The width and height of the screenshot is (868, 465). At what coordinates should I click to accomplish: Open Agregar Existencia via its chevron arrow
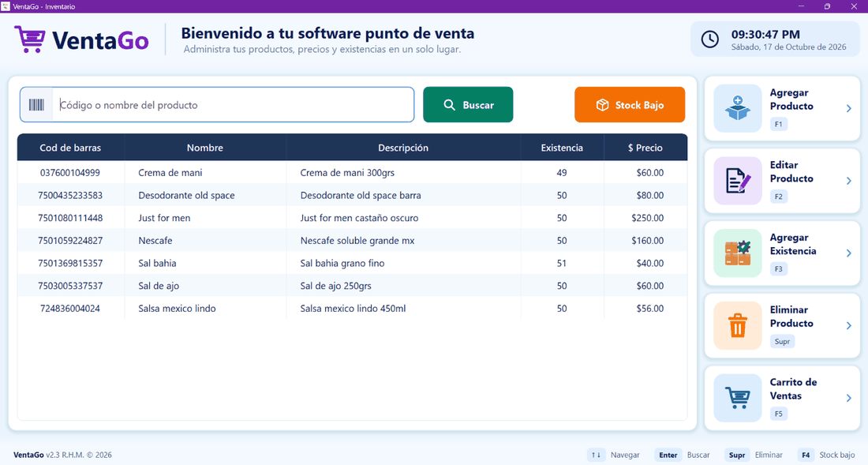(848, 253)
